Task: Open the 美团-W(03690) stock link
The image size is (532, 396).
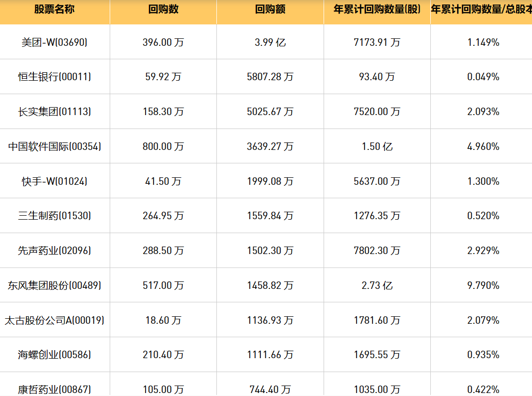Action: point(54,42)
